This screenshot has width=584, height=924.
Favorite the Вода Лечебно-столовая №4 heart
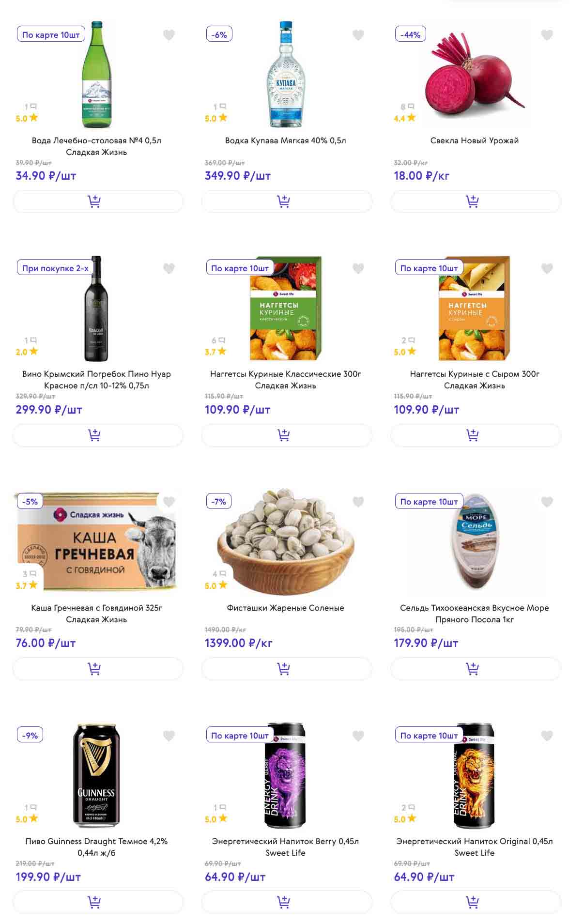point(169,35)
